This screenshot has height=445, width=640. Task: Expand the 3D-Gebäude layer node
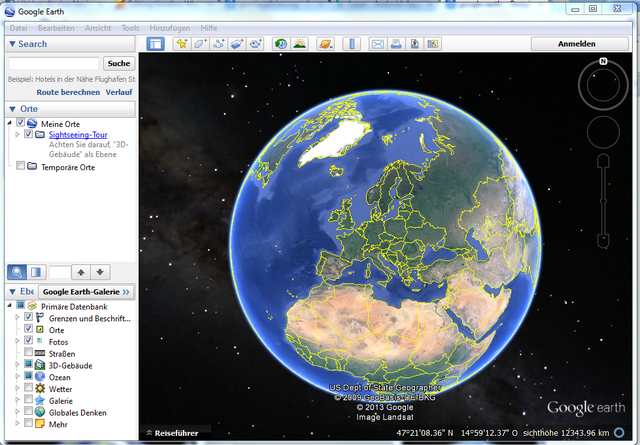(17, 364)
